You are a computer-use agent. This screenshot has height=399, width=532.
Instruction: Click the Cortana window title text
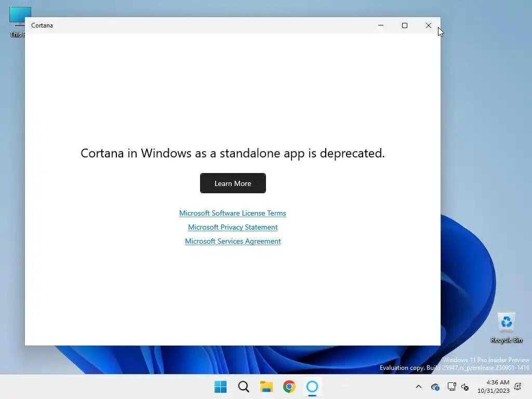(42, 25)
